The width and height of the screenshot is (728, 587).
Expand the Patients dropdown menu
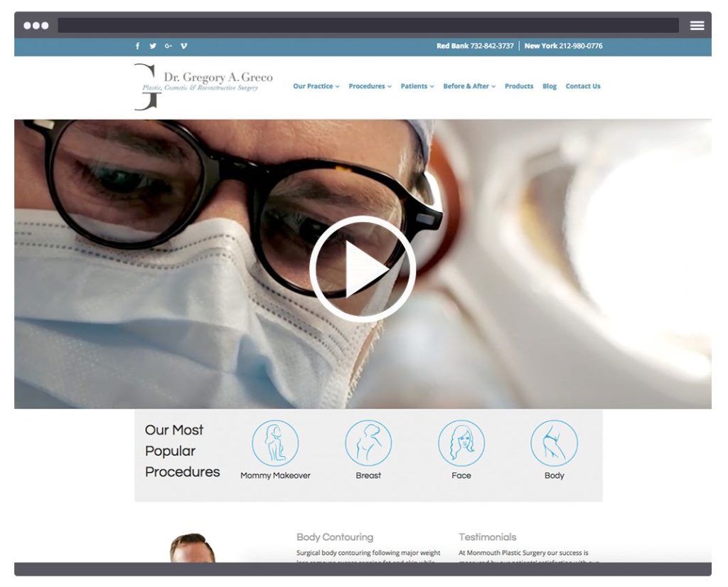pos(417,86)
